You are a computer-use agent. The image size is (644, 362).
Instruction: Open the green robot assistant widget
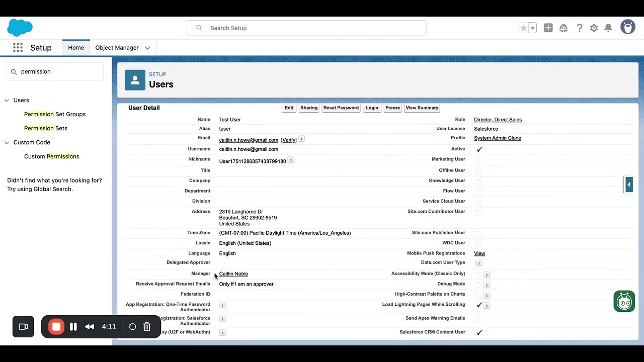pyautogui.click(x=624, y=301)
